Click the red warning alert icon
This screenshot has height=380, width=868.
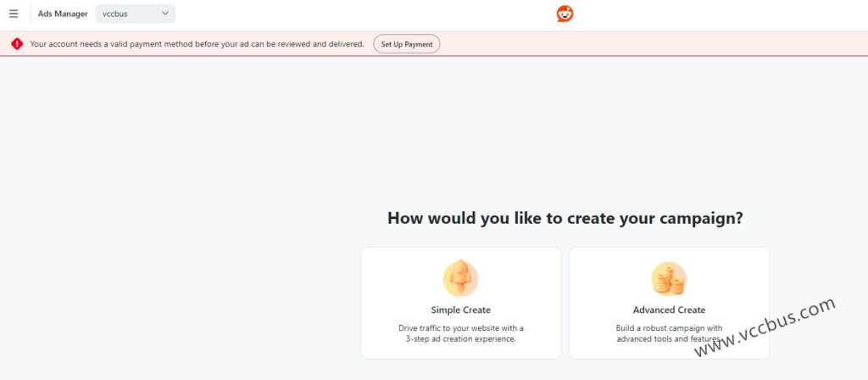point(17,43)
